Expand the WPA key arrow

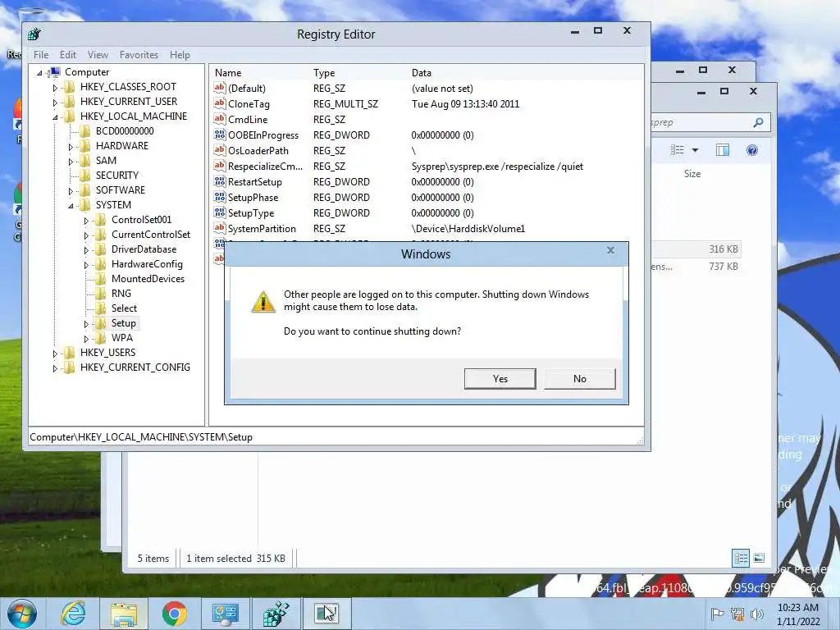85,339
